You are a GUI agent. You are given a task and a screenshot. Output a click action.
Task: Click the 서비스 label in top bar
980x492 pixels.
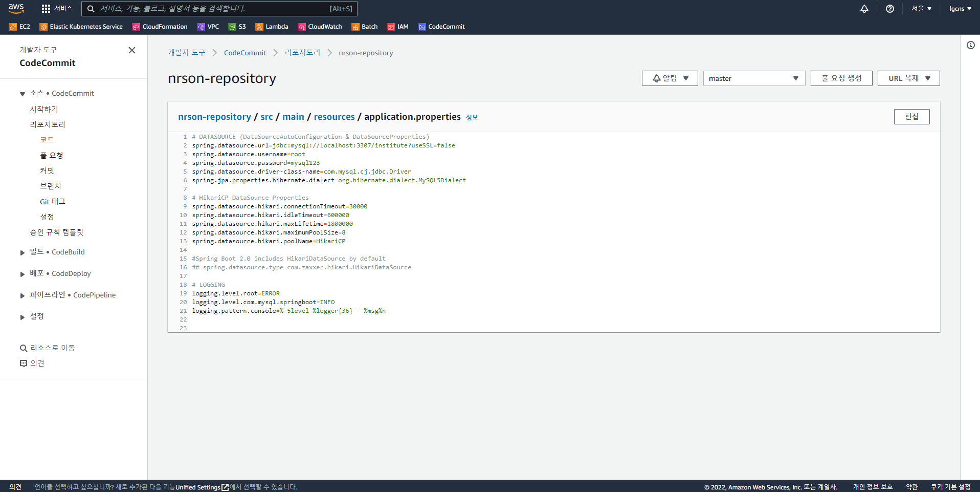tap(63, 9)
